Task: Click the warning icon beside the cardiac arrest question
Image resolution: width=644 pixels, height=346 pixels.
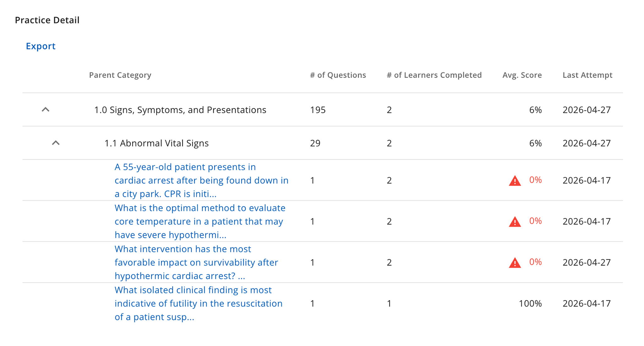Action: pos(514,180)
